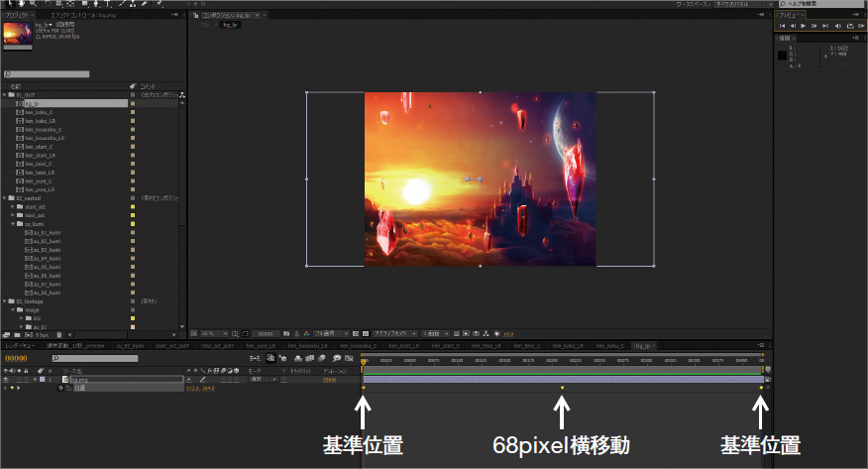This screenshot has height=469, width=868.
Task: Toggle region of interest in viewer
Action: [356, 334]
